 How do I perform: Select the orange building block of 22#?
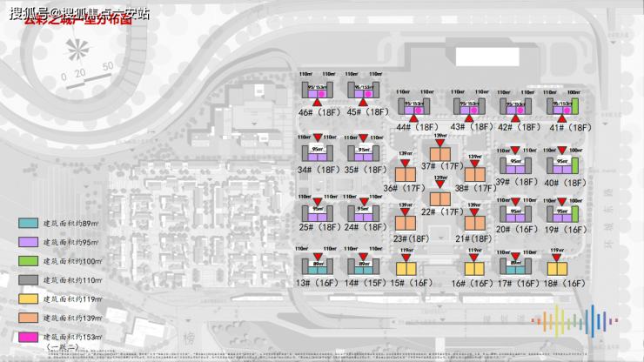coord(439,197)
